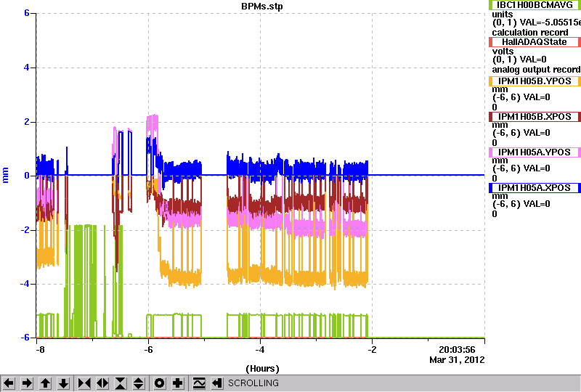Select the IPM1H05B.YPOS curve legend
The height and width of the screenshot is (392, 581).
535,81
